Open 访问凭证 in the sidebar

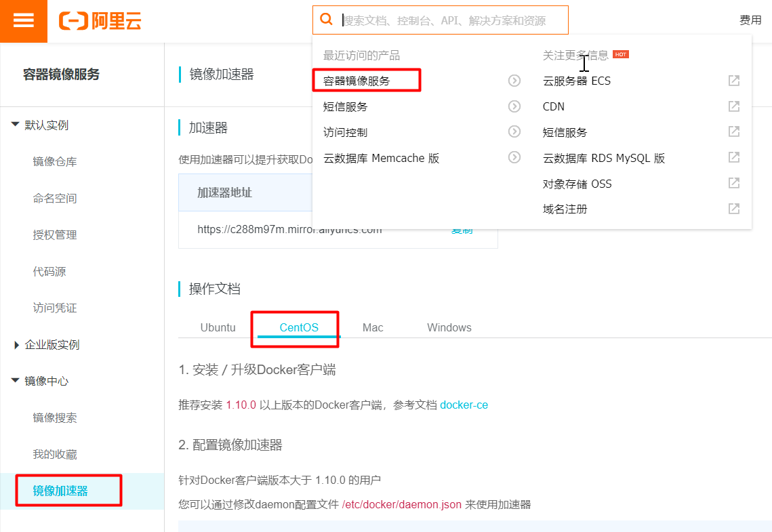coord(55,308)
